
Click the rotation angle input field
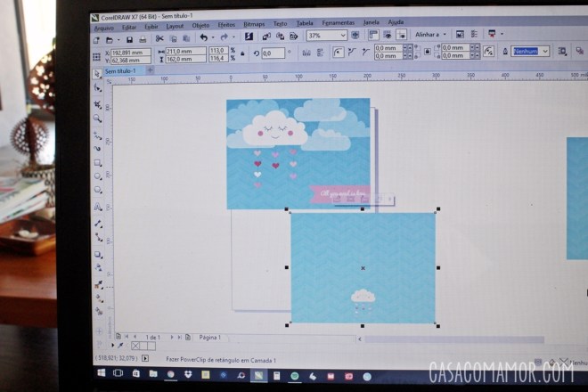coord(273,53)
